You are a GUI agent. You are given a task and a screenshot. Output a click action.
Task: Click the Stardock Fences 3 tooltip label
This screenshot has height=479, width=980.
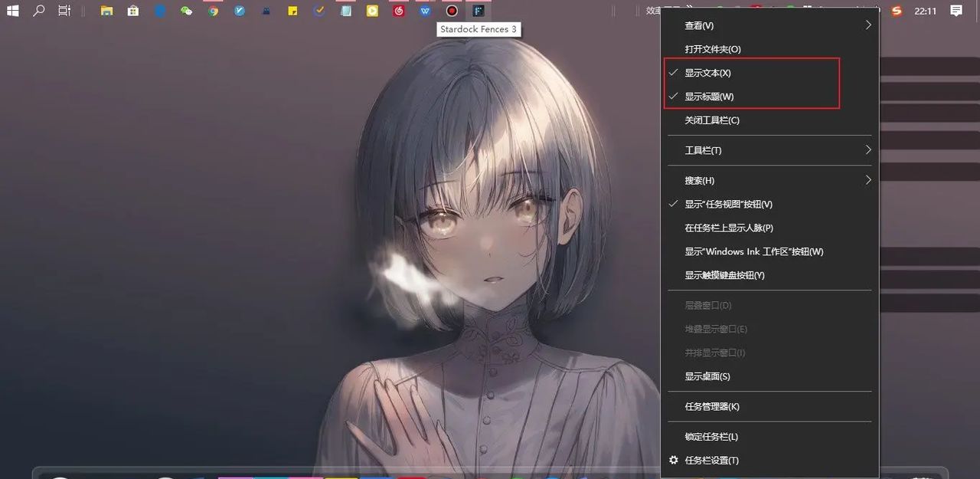(479, 29)
